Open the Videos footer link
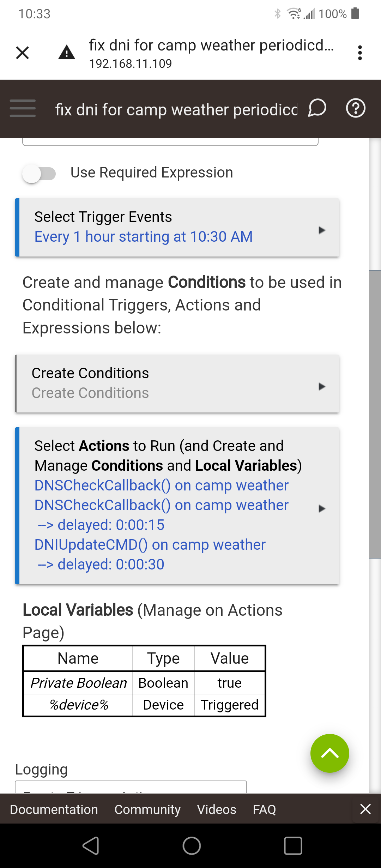Image resolution: width=381 pixels, height=868 pixels. tap(217, 809)
